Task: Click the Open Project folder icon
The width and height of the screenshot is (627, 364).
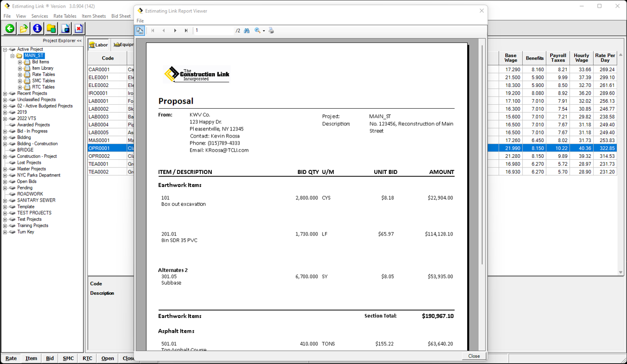Action: (23, 28)
